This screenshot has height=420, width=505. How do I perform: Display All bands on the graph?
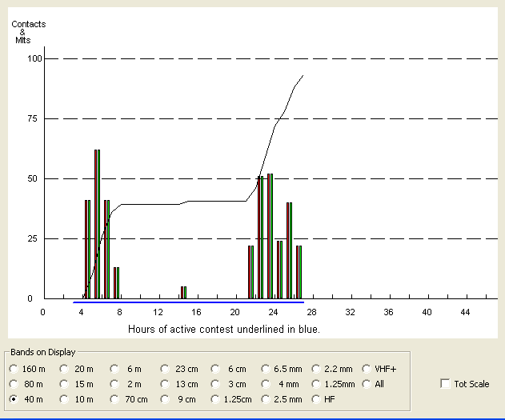[367, 384]
